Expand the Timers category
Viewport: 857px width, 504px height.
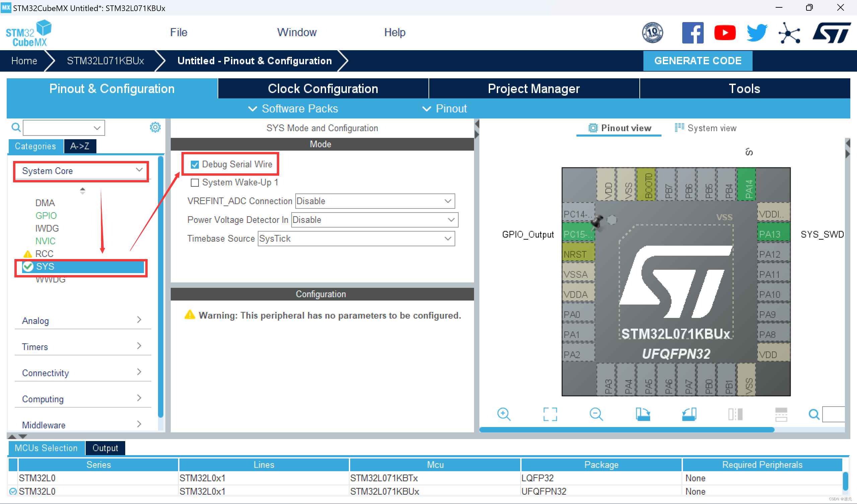tap(83, 347)
